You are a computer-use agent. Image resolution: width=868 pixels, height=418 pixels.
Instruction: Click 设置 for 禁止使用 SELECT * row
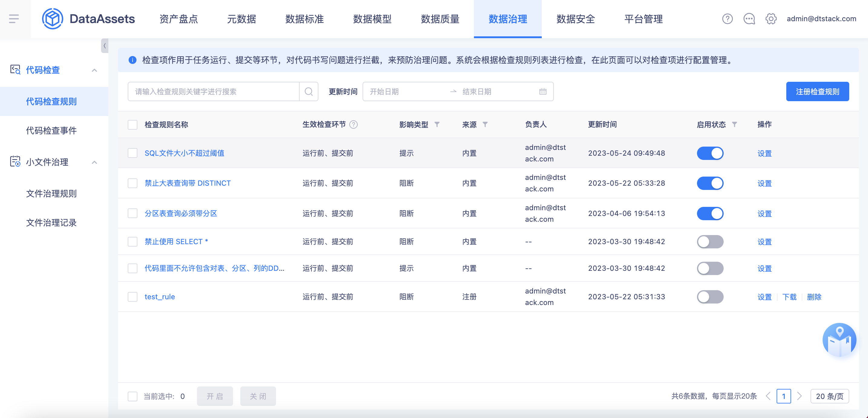[764, 241]
